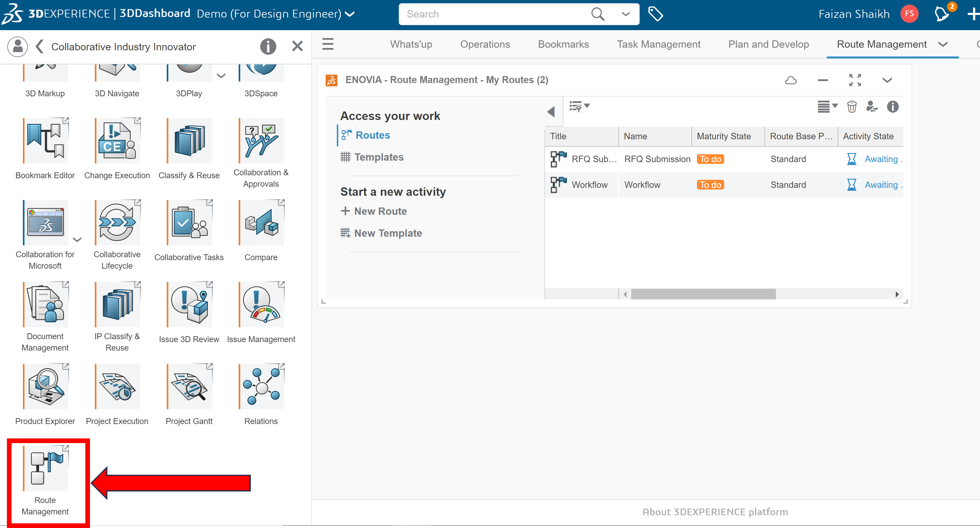Show route information via toolbar info icon
The height and width of the screenshot is (528, 980).
pyautogui.click(x=892, y=107)
